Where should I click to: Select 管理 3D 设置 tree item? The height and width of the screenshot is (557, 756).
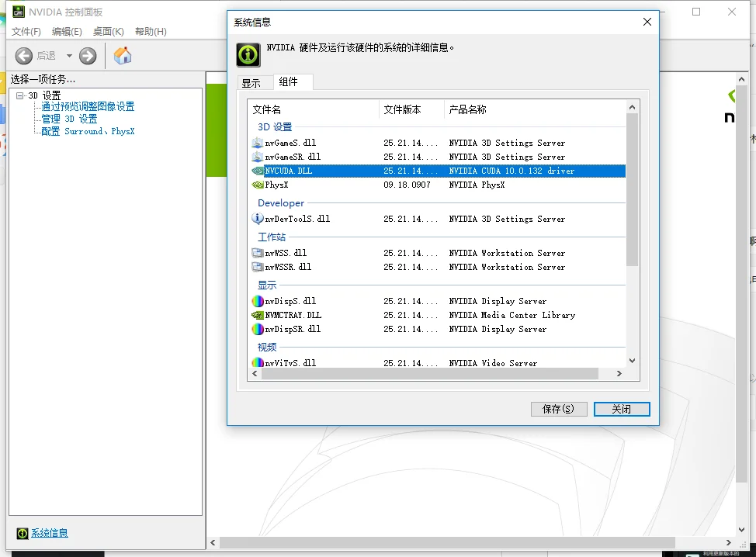click(69, 119)
